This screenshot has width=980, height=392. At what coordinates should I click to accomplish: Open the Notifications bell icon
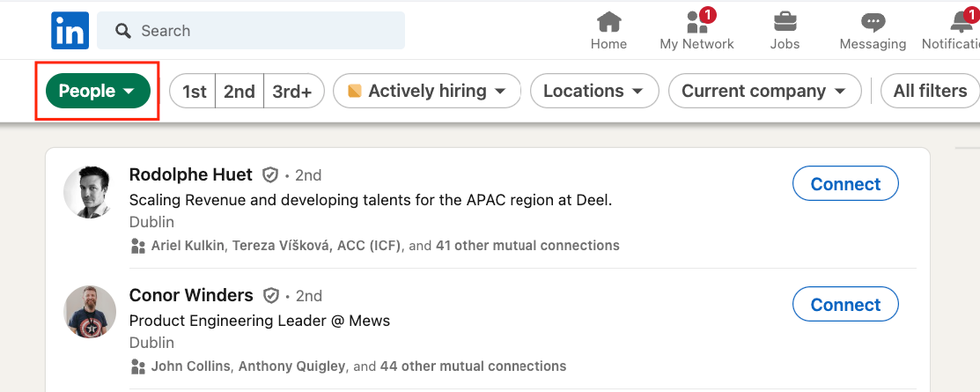point(963,22)
